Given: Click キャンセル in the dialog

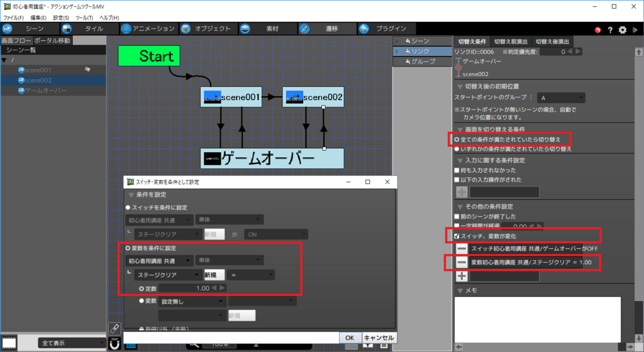Looking at the screenshot, I should click(379, 338).
